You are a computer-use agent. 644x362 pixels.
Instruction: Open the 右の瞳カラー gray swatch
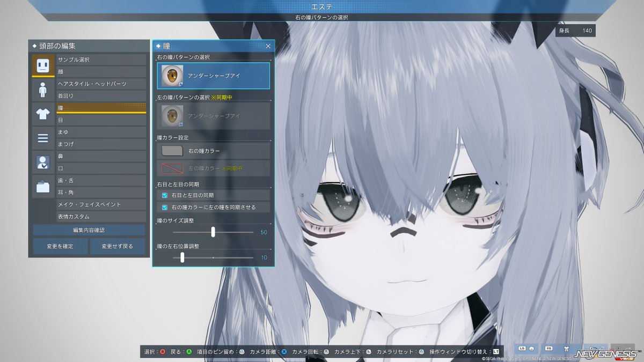point(172,151)
